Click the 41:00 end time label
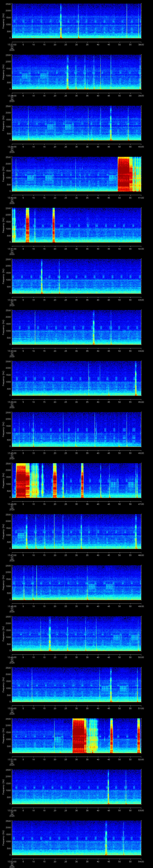Viewport: 153px width, 868px height. (x=141, y=198)
